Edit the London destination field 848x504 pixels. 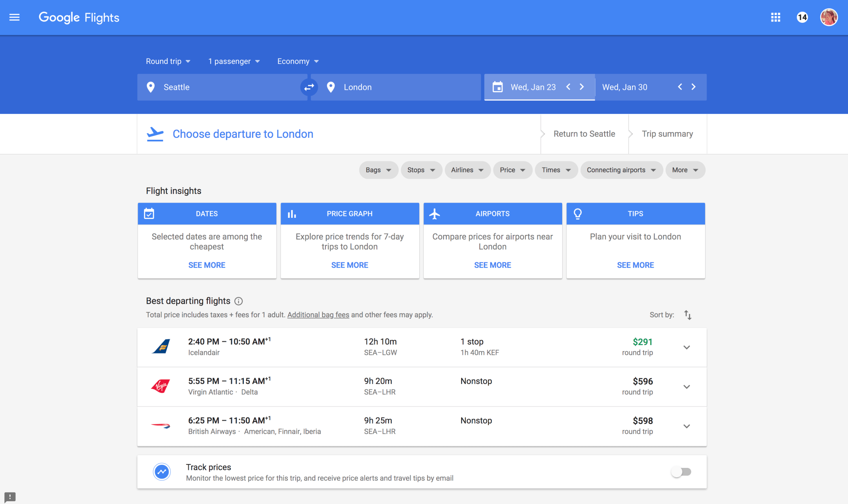tap(396, 87)
